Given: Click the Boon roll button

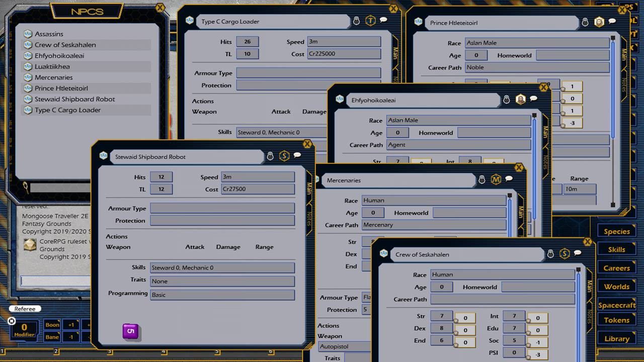Looking at the screenshot, I should pos(52,325).
